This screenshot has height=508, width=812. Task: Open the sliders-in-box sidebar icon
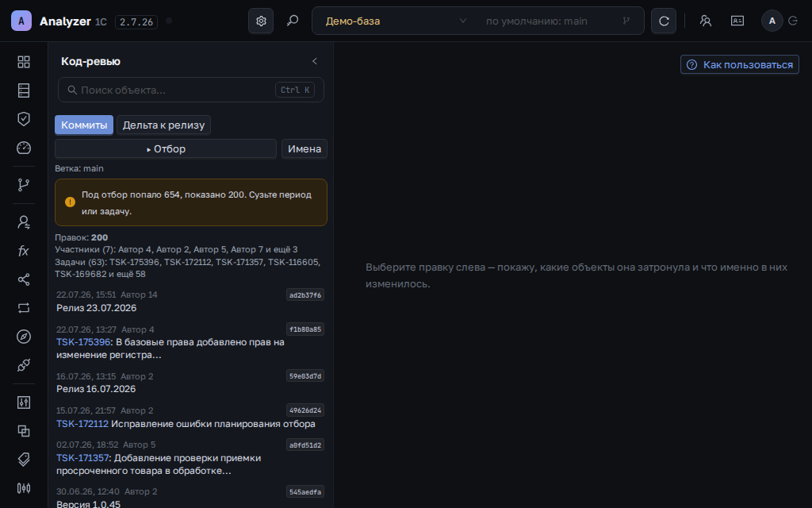click(x=24, y=402)
